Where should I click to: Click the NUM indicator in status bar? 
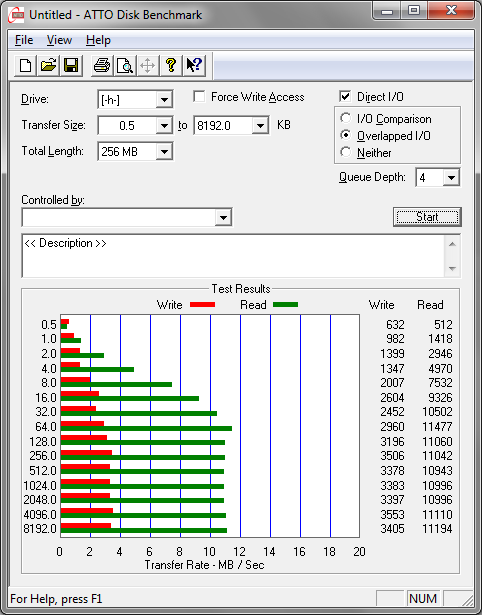point(423,599)
